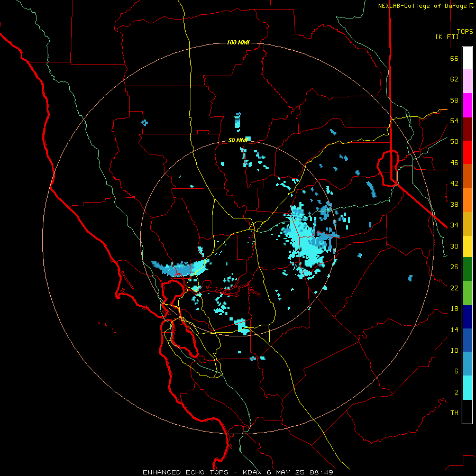Click the 100 NMI range ring label
Viewport: 476px width, 476px height.
click(x=238, y=42)
